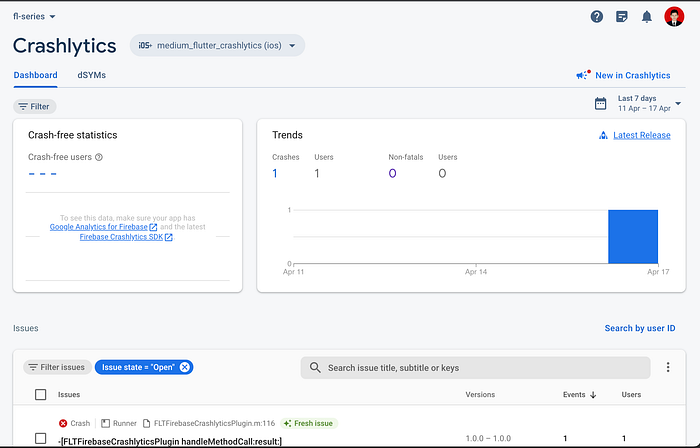The height and width of the screenshot is (448, 700).
Task: Focus the Search issue title input field
Action: [475, 368]
